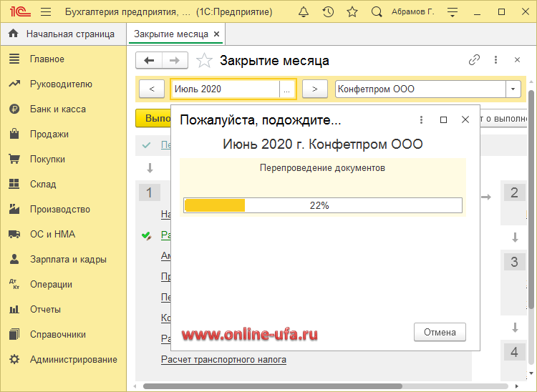
Task: Open Отчеты section
Action: (45, 309)
